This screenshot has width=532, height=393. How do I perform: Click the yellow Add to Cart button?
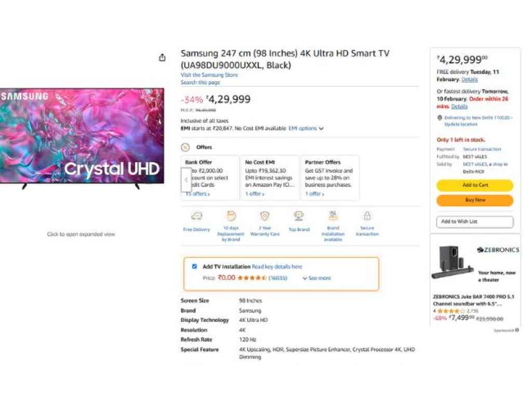[x=474, y=186]
